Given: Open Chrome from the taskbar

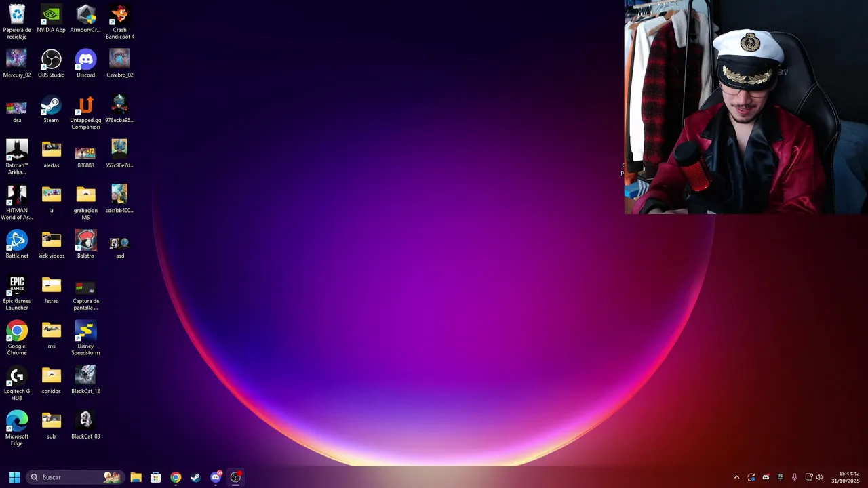Looking at the screenshot, I should click(x=176, y=477).
